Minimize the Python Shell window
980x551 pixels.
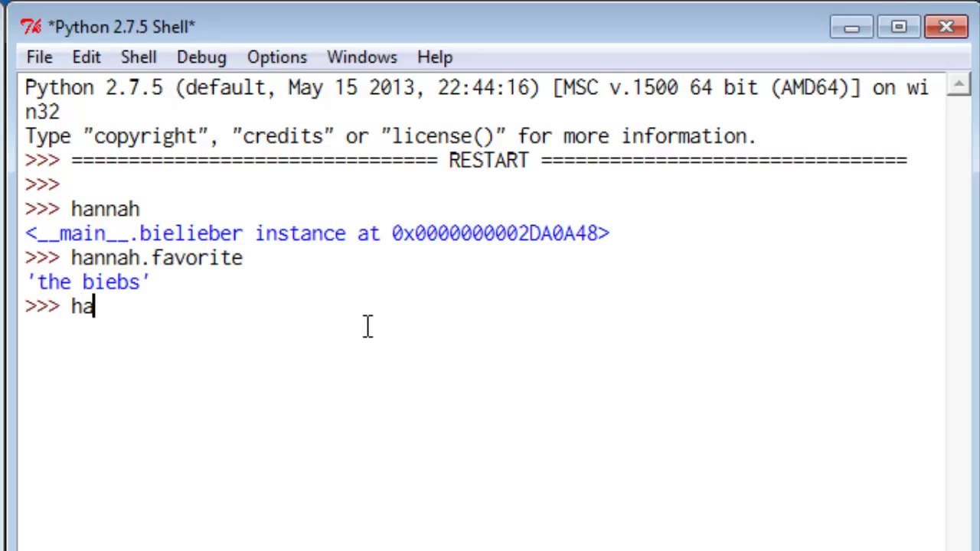pos(851,28)
